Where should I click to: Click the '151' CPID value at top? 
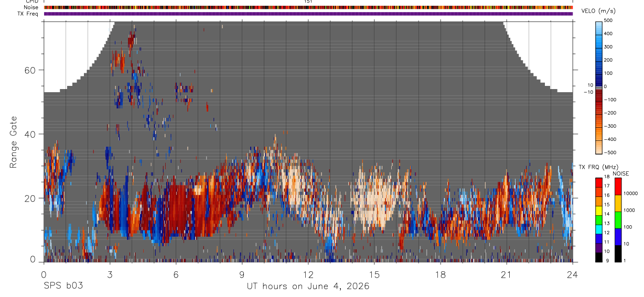pos(308,2)
